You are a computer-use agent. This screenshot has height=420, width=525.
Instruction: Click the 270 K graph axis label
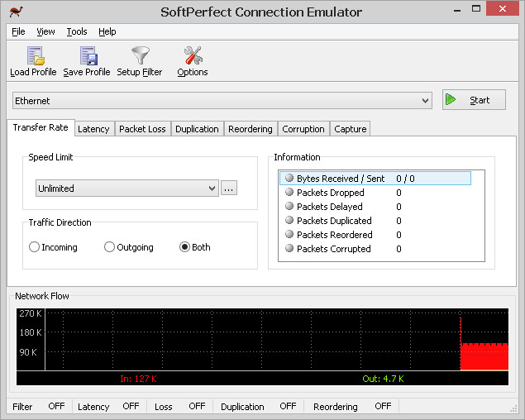point(31,313)
